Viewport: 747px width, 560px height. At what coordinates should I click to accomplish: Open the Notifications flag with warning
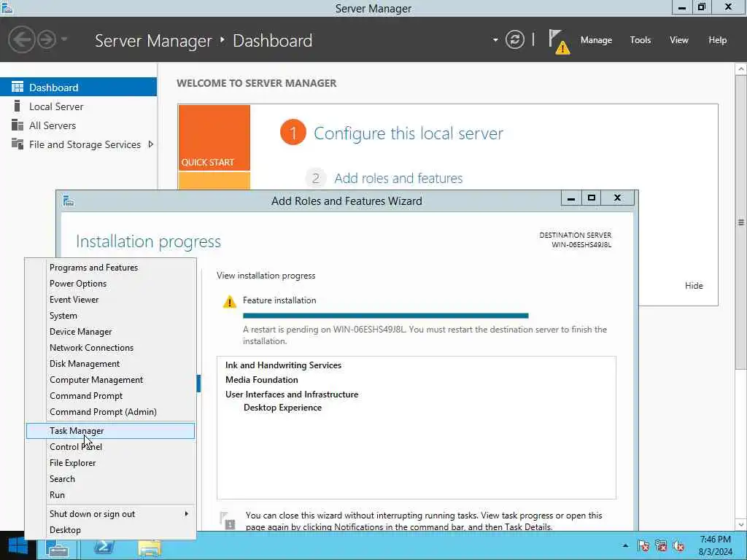pyautogui.click(x=559, y=42)
